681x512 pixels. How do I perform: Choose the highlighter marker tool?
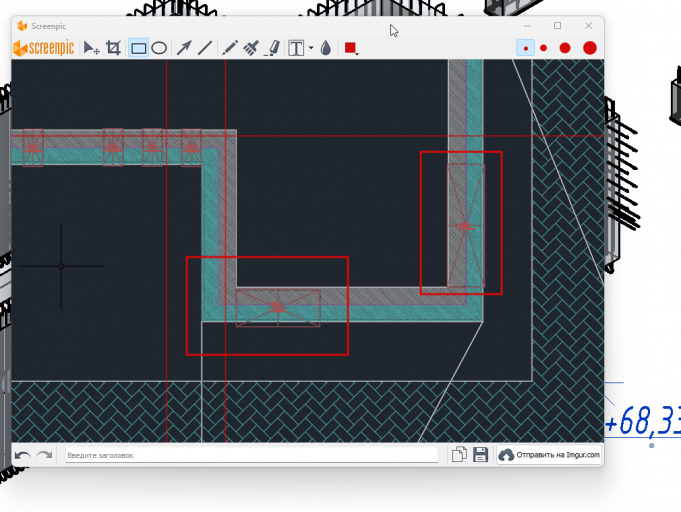click(272, 48)
